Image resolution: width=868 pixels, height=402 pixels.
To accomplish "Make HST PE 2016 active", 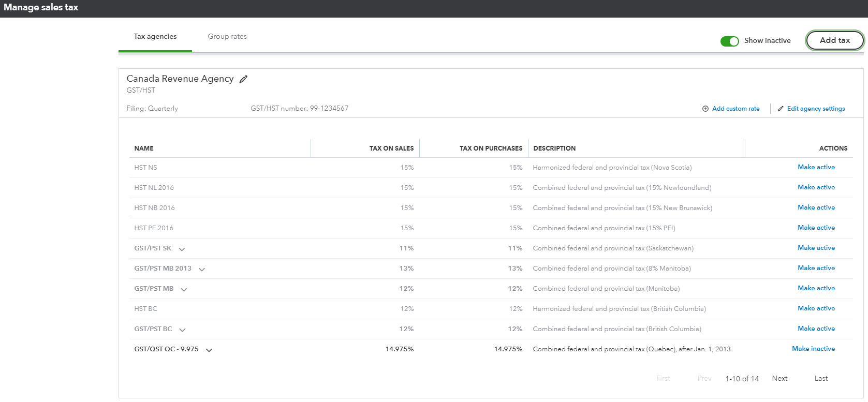I will pos(816,228).
